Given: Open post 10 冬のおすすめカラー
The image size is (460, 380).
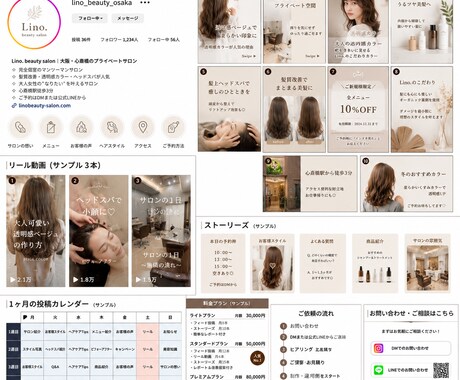Looking at the screenshot, I should [x=406, y=184].
